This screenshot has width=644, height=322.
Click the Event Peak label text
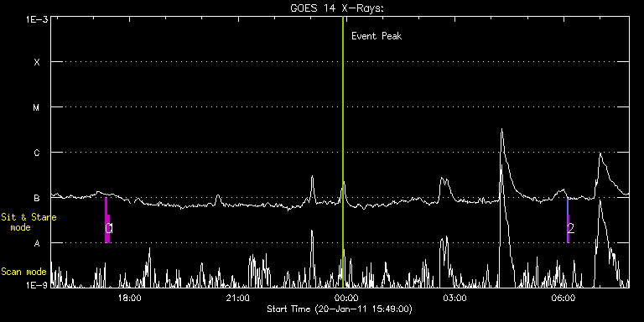click(377, 36)
